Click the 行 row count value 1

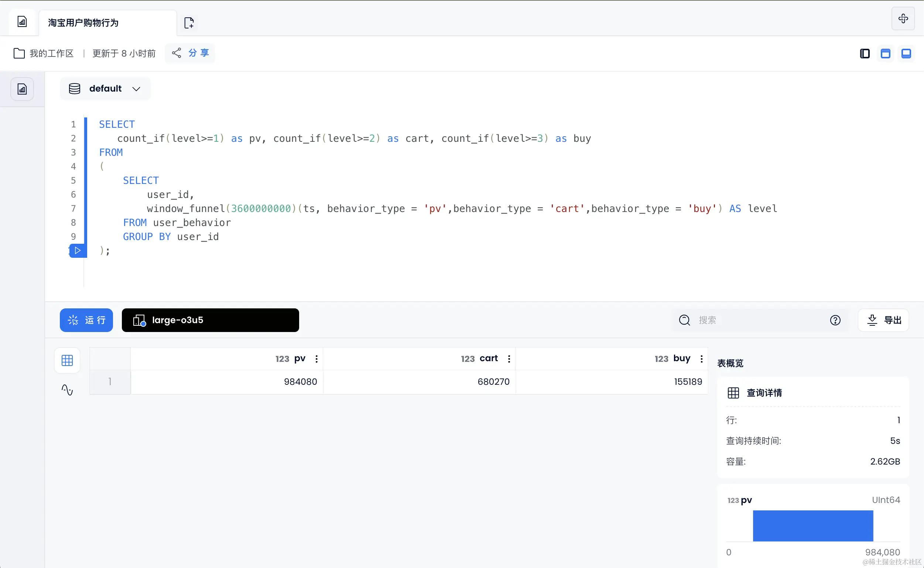point(898,420)
